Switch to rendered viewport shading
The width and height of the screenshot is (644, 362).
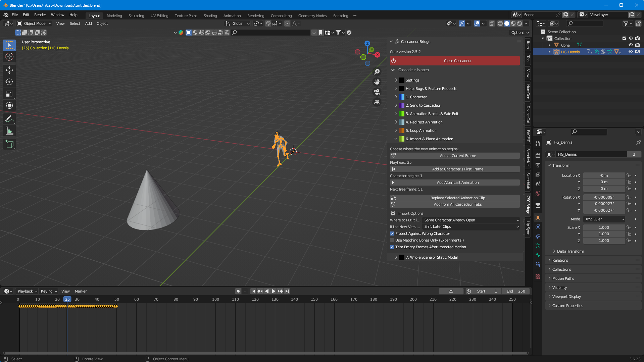point(519,23)
